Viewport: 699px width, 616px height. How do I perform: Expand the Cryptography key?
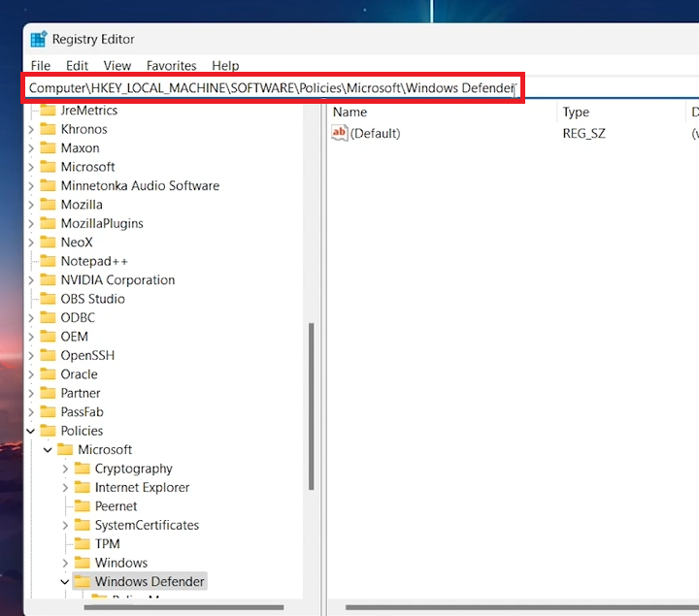click(x=65, y=469)
